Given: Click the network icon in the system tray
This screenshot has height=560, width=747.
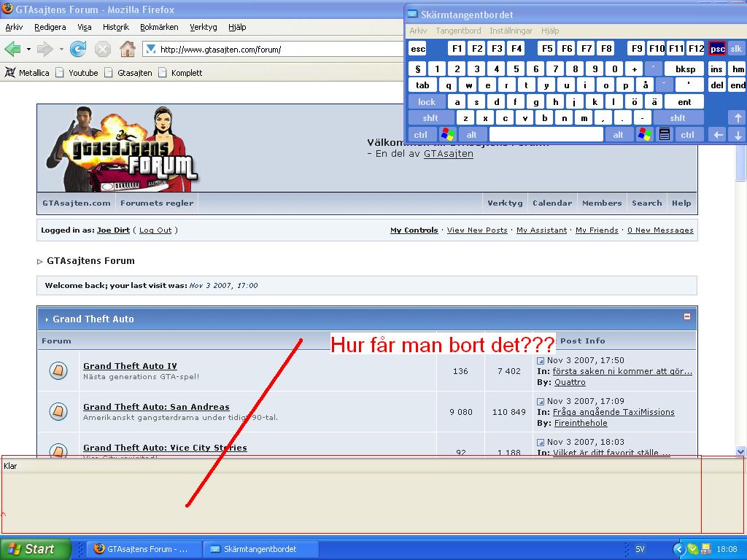Looking at the screenshot, I should click(x=705, y=549).
